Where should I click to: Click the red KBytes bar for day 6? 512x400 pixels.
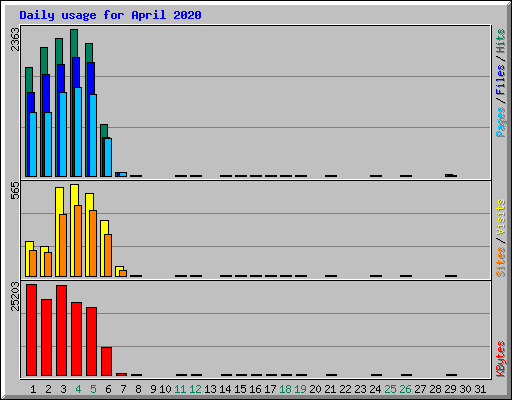(x=106, y=361)
